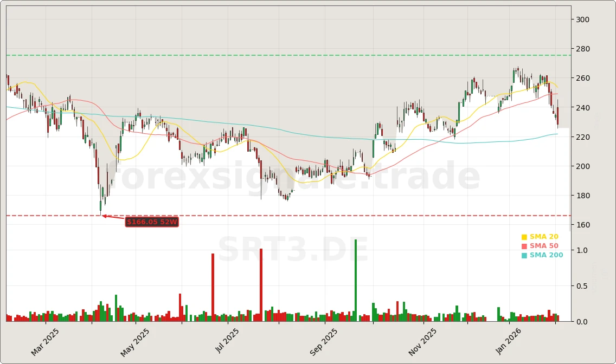Click the 300 price axis label
The height and width of the screenshot is (364, 616).
582,19
